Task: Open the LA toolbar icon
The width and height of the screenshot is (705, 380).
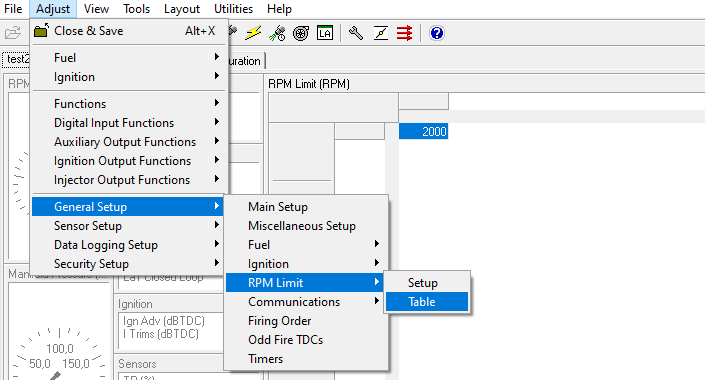Action: click(325, 33)
